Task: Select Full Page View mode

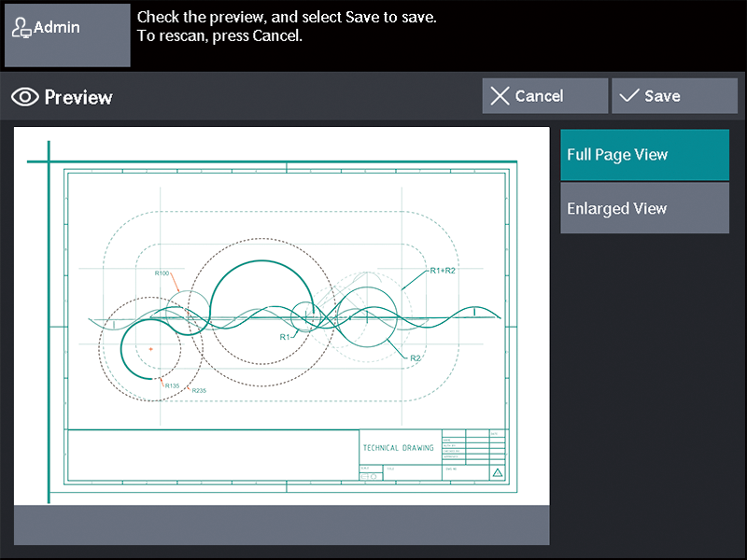Action: [x=644, y=155]
